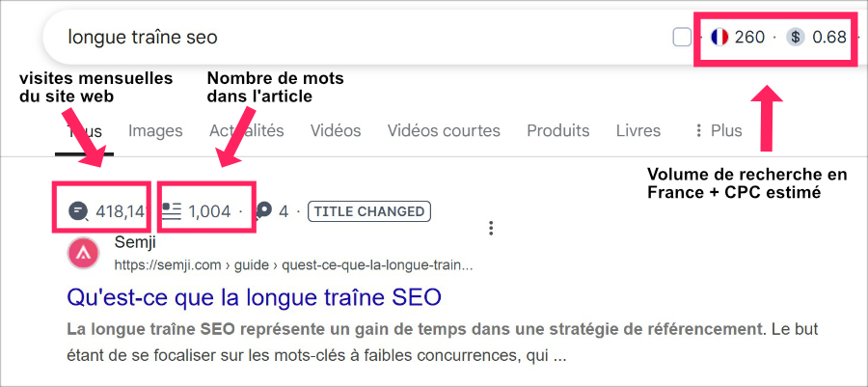Open the Vidéos courtes tab
Viewport: 868px width, 387px height.
tap(444, 130)
